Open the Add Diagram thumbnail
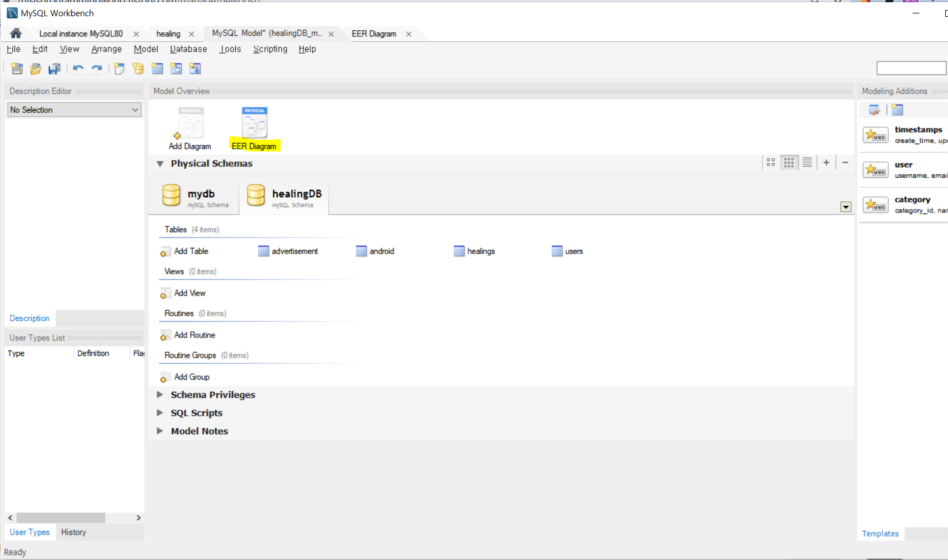 190,129
